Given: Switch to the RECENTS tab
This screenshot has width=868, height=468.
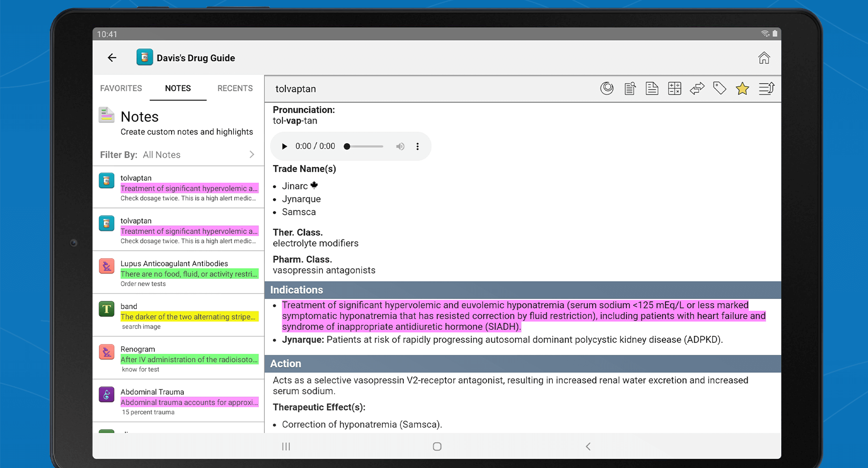Looking at the screenshot, I should 235,88.
